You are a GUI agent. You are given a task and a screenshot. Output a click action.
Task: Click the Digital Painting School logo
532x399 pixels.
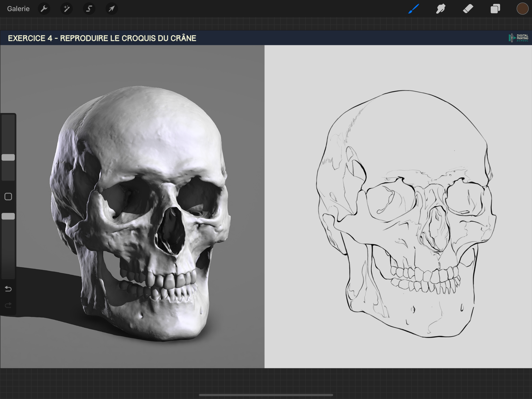click(x=519, y=38)
